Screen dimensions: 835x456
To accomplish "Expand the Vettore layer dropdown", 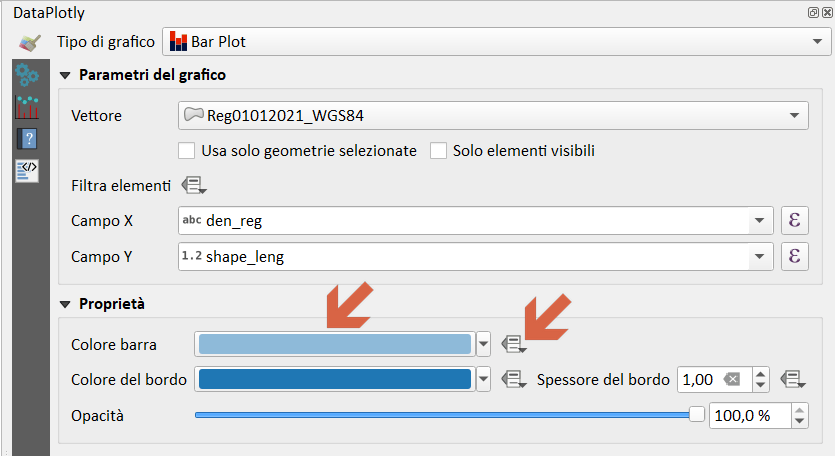I will click(493, 116).
